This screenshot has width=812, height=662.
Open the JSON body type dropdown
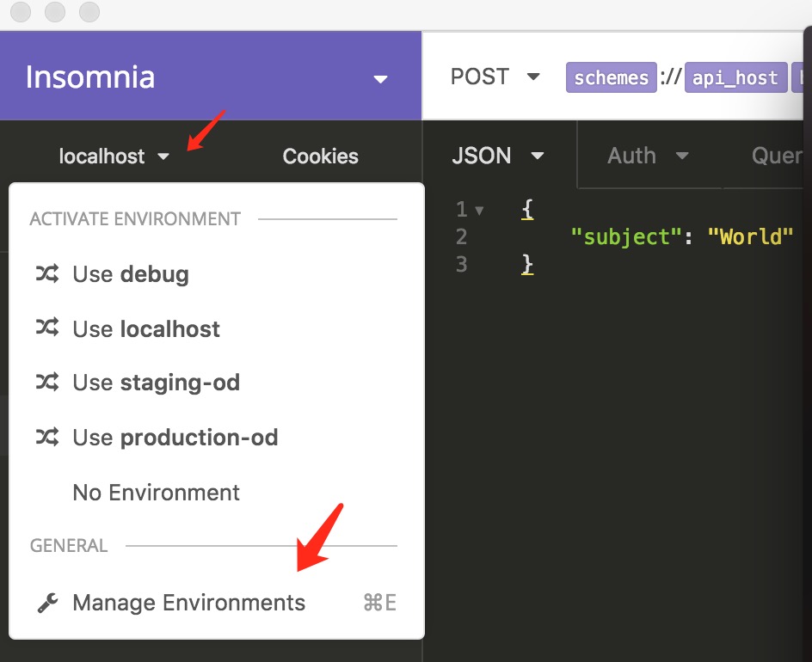tap(499, 156)
